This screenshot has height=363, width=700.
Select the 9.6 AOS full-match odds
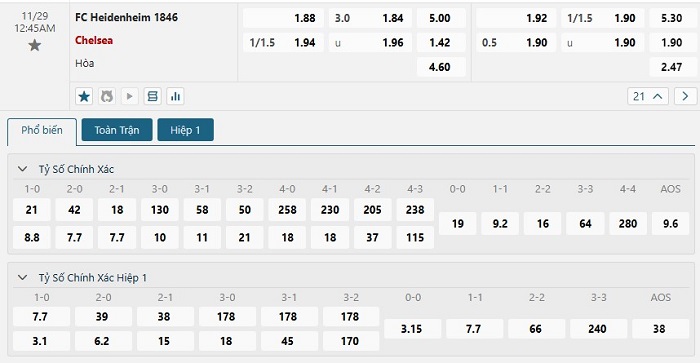671,224
